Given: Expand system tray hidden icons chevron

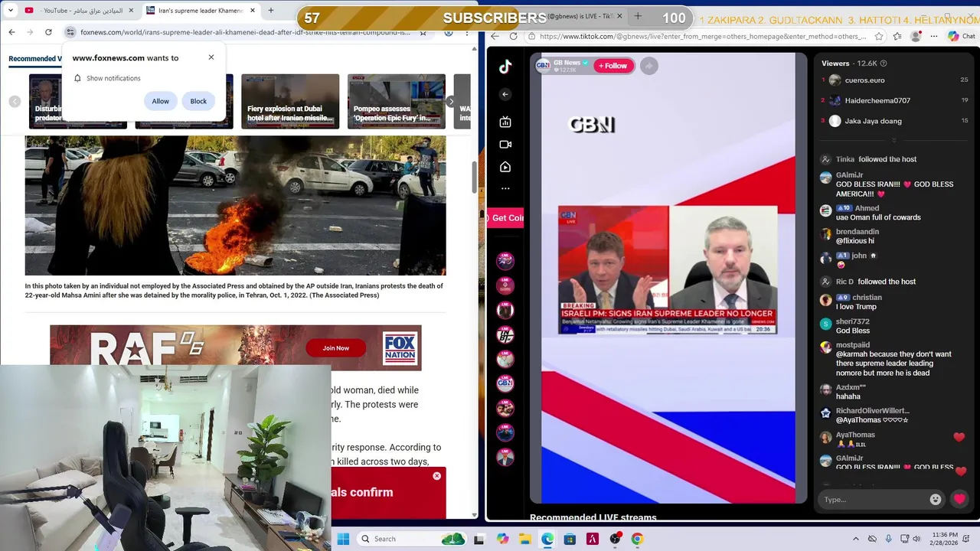Looking at the screenshot, I should pyautogui.click(x=856, y=539).
